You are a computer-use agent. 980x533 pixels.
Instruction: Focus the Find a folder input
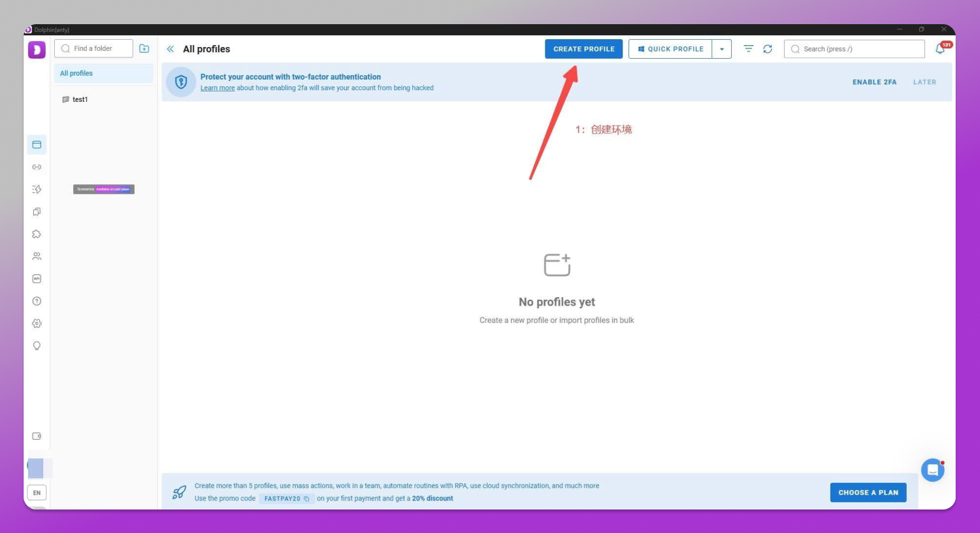[x=93, y=48]
